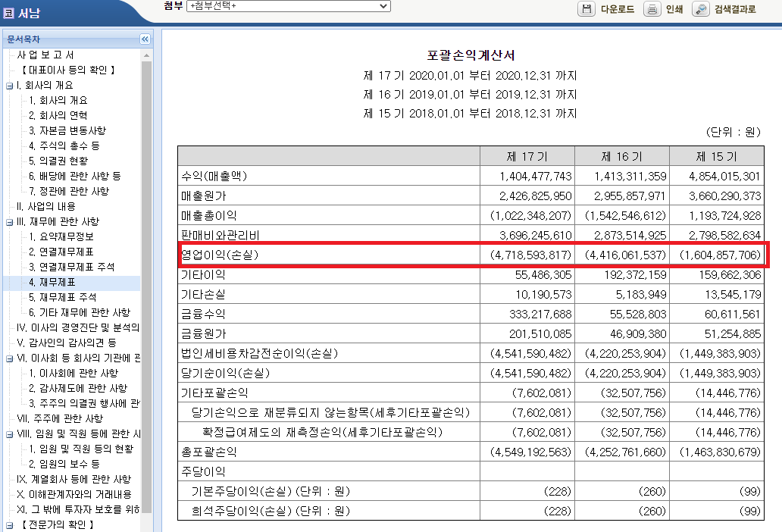Open the 첨부선택 attachment dropdown
This screenshot has width=782, height=532.
coord(288,6)
